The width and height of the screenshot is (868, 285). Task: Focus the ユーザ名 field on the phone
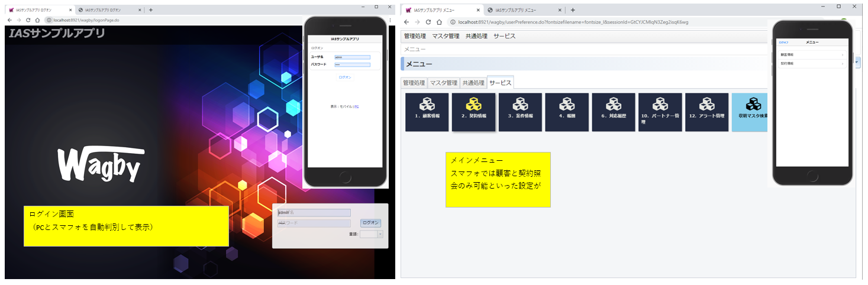[x=352, y=57]
